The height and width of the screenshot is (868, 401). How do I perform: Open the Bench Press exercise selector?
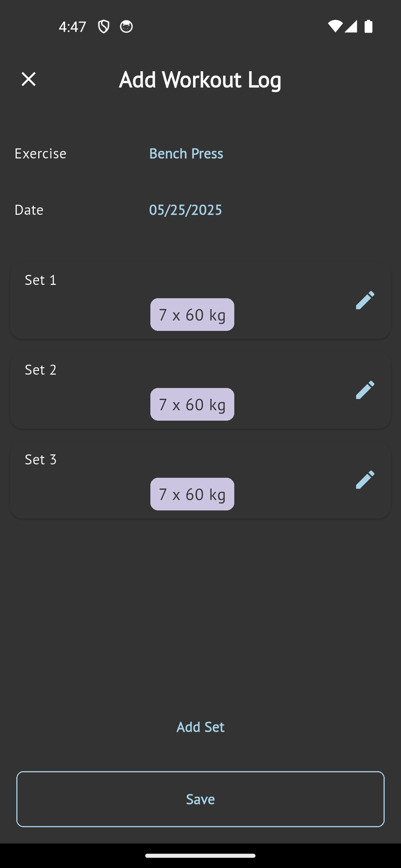pyautogui.click(x=186, y=153)
